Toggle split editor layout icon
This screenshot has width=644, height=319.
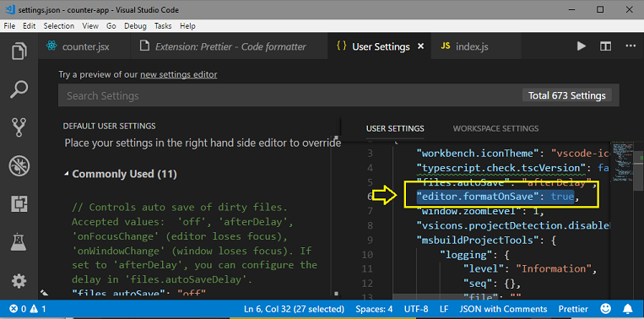[x=605, y=46]
